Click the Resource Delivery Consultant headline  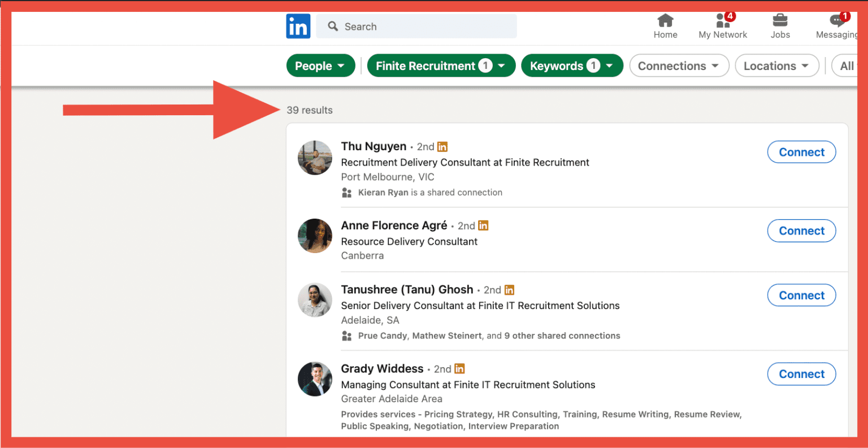pos(409,242)
